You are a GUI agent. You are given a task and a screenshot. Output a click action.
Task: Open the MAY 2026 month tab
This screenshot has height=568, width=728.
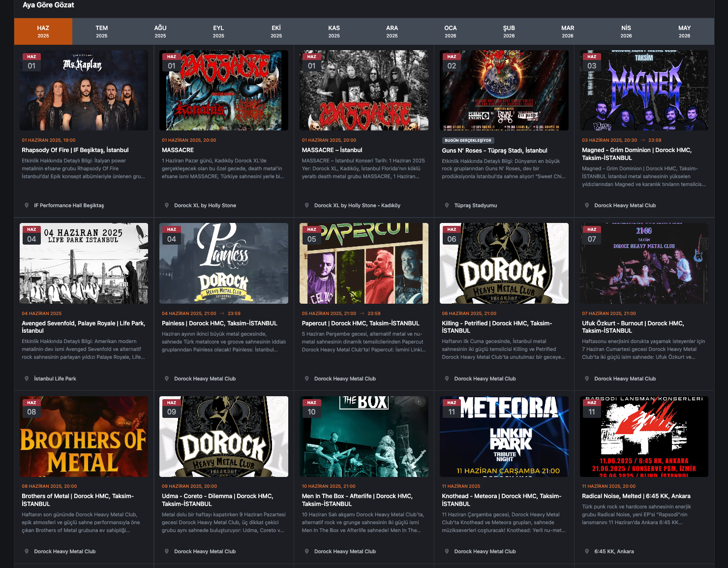(685, 32)
